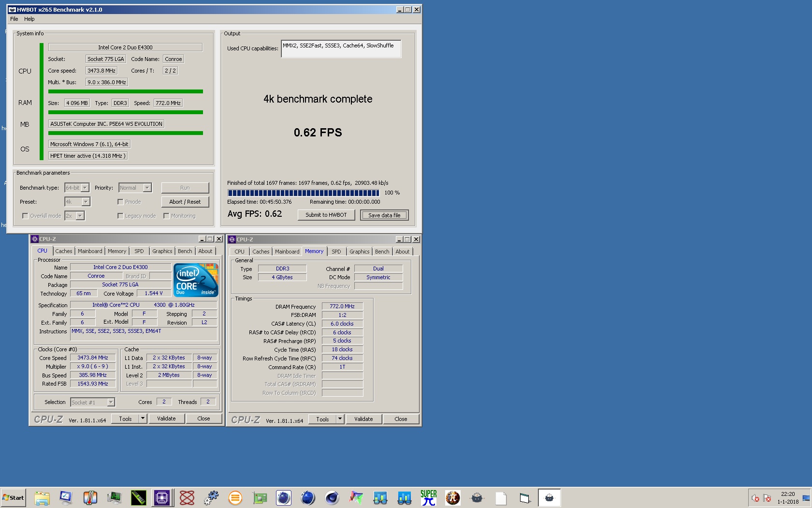Click the HWBOT x265 title bar icon
Image resolution: width=812 pixels, height=508 pixels.
[13, 10]
